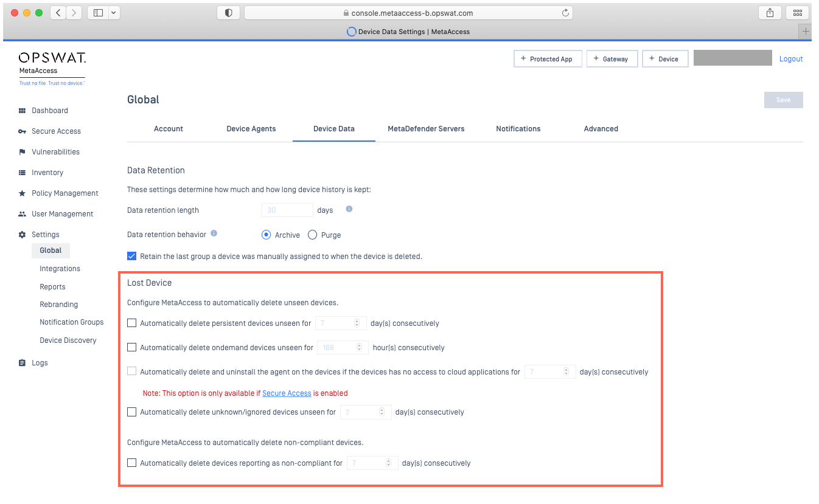Click Safari forward navigation arrow
Viewport: 819px width, 504px height.
tap(74, 13)
